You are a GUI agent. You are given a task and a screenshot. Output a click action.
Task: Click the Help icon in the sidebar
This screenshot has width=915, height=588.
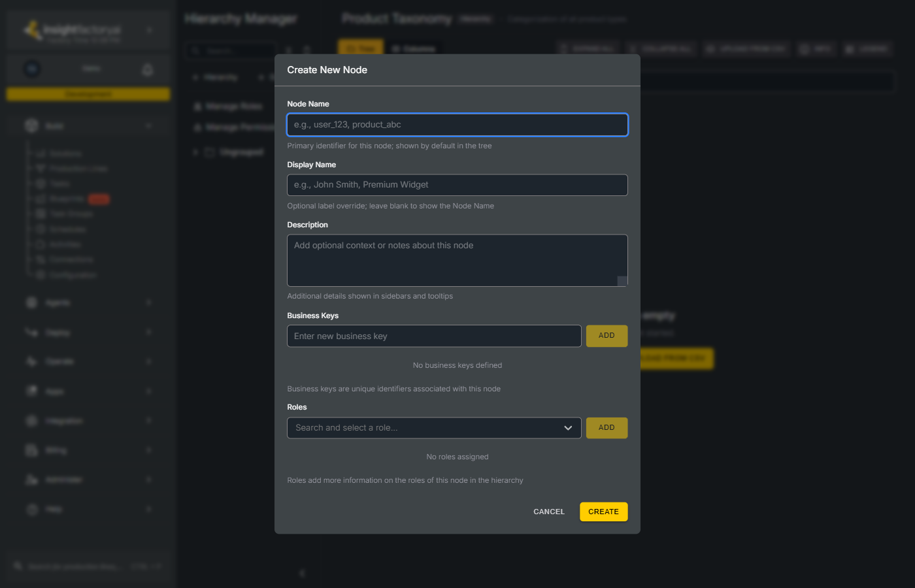[x=31, y=509]
